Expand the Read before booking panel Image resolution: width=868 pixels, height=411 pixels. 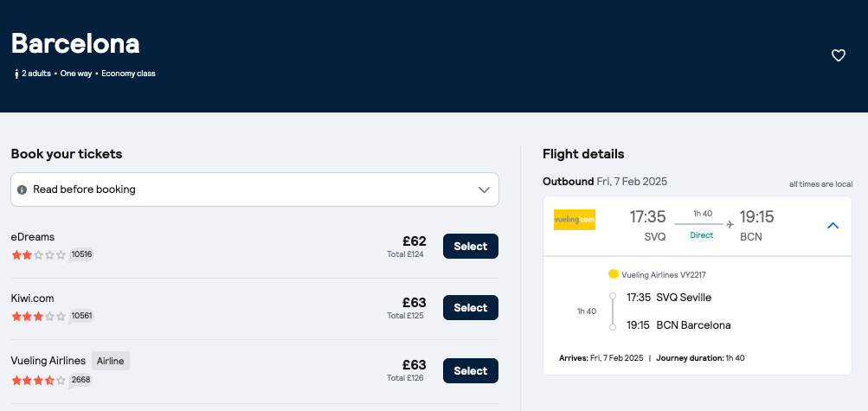click(254, 189)
